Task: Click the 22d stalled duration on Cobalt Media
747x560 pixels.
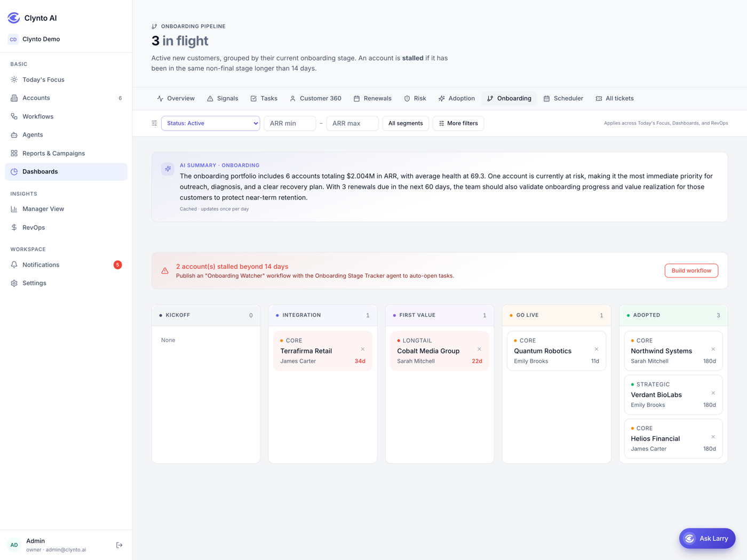Action: 477,361
